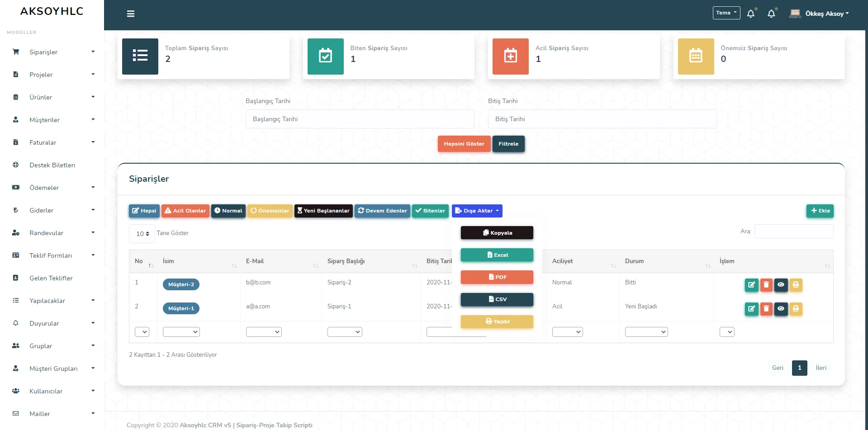The height and width of the screenshot is (430, 868).
Task: Delete order Sipariş-2 with red trash icon
Action: [x=766, y=285]
